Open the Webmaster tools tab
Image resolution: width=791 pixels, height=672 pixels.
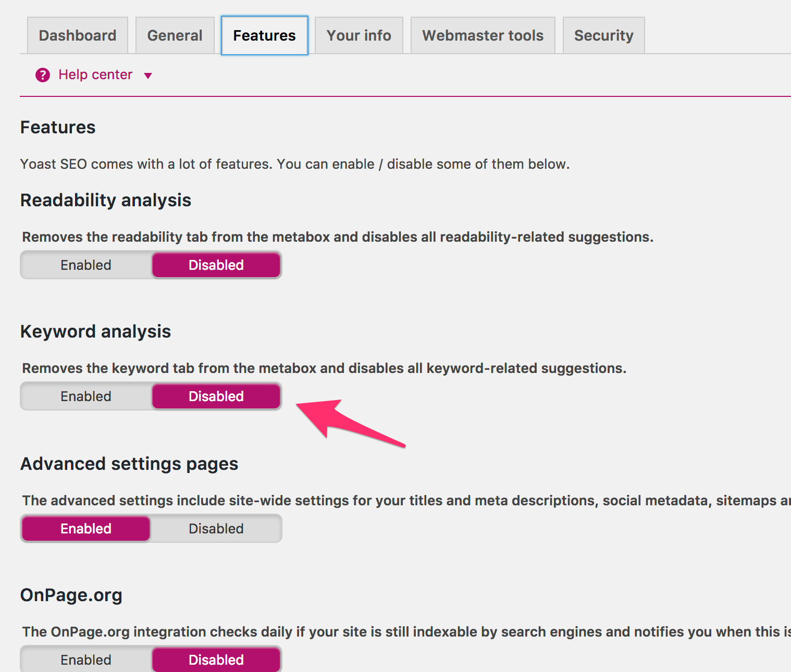(483, 35)
